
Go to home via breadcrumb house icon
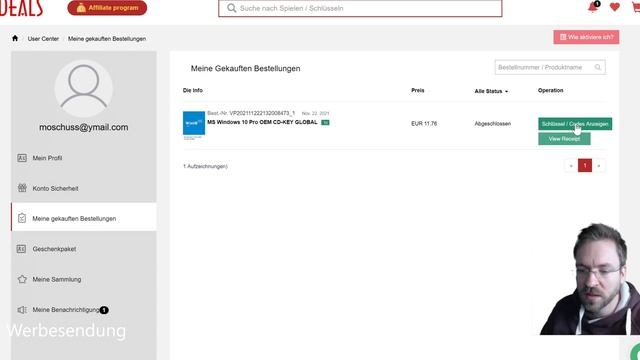coord(15,38)
